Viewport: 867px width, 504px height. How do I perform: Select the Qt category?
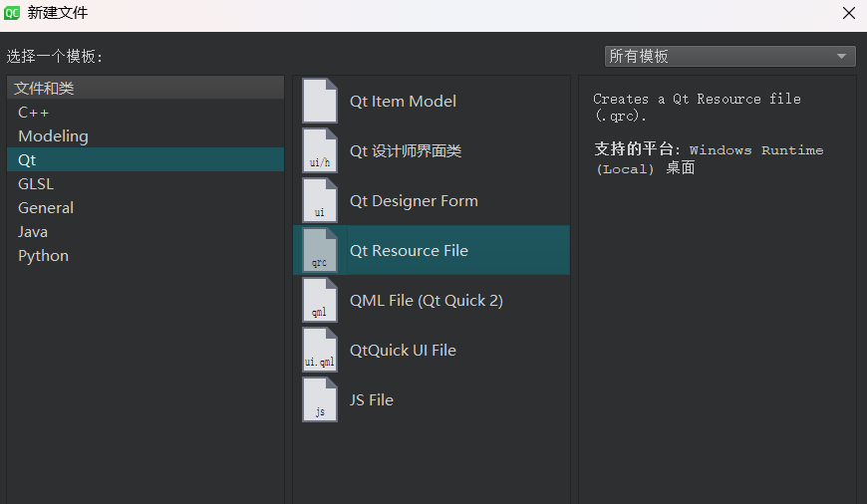[x=145, y=159]
